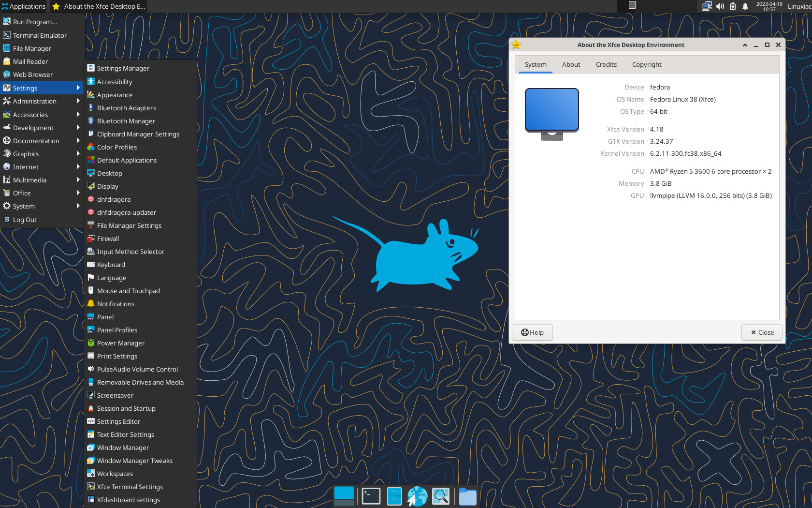Click the battery power tray icon

tap(733, 6)
